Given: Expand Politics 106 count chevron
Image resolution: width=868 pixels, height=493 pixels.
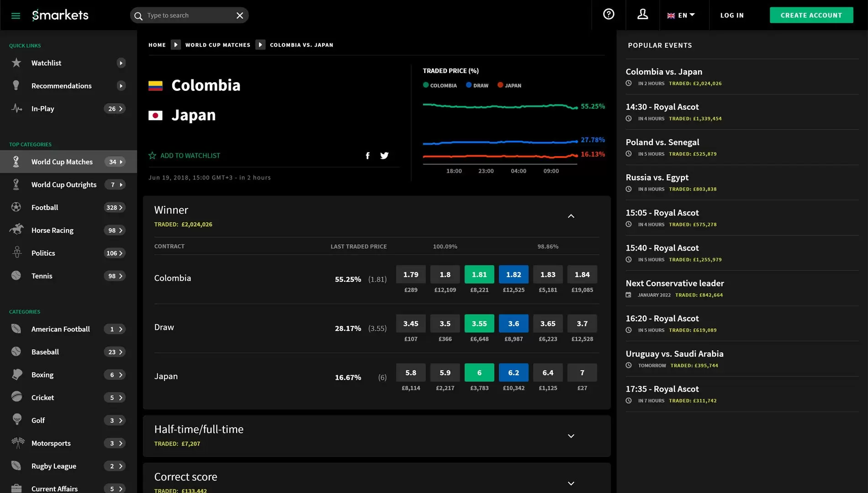Looking at the screenshot, I should tap(115, 253).
